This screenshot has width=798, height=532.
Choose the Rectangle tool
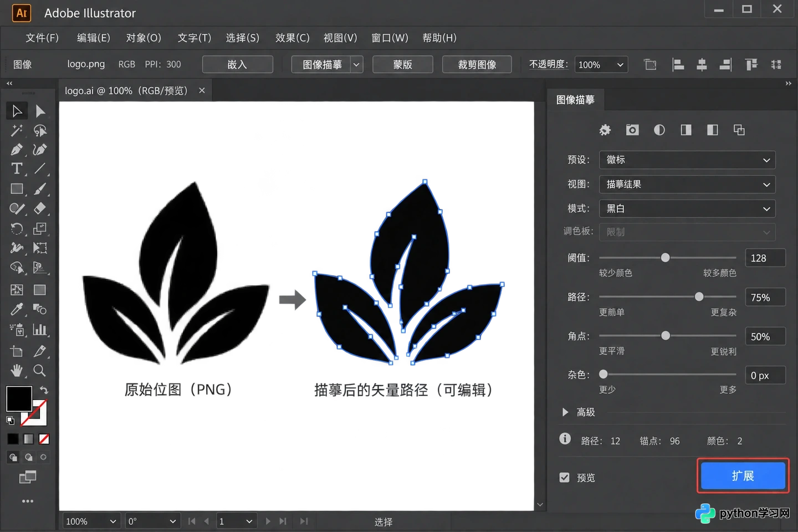(x=17, y=189)
